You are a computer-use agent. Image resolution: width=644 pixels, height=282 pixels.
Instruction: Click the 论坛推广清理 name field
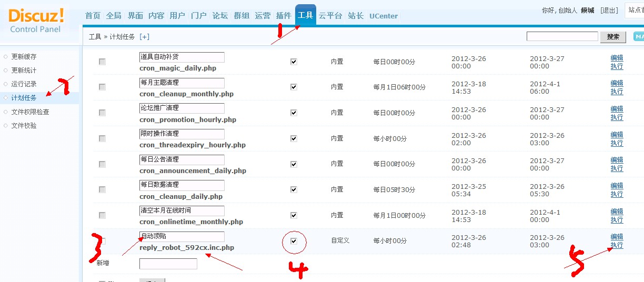[x=182, y=108]
